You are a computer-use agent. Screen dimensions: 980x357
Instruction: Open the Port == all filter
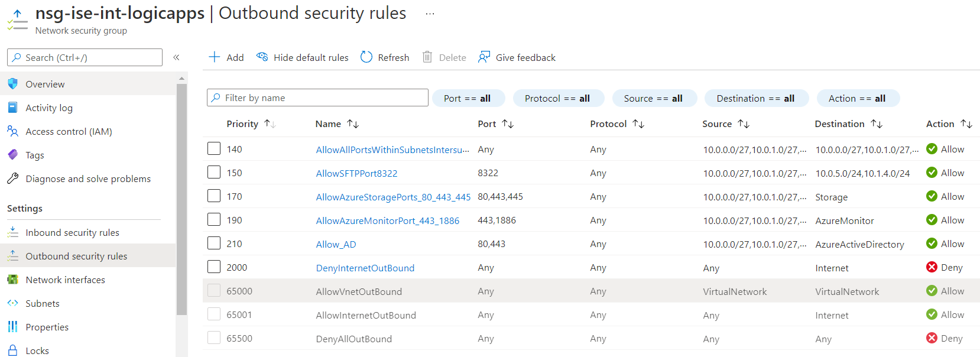pyautogui.click(x=469, y=98)
